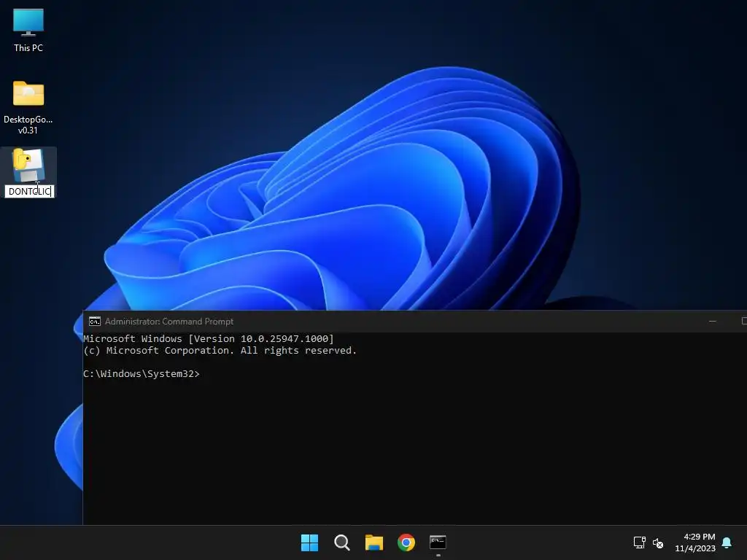The width and height of the screenshot is (747, 560).
Task: Click the date 11/4/2023 in tray
Action: (695, 548)
